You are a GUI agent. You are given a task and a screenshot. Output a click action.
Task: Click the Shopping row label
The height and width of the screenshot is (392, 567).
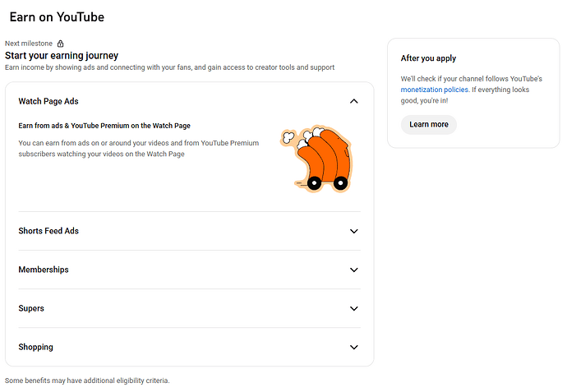(x=35, y=347)
